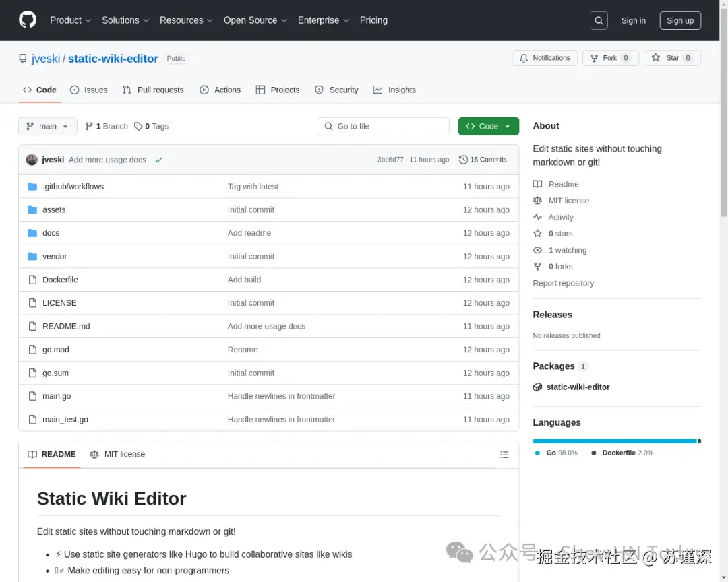Image resolution: width=728 pixels, height=582 pixels.
Task: Select the README tab in file viewer
Action: click(51, 455)
